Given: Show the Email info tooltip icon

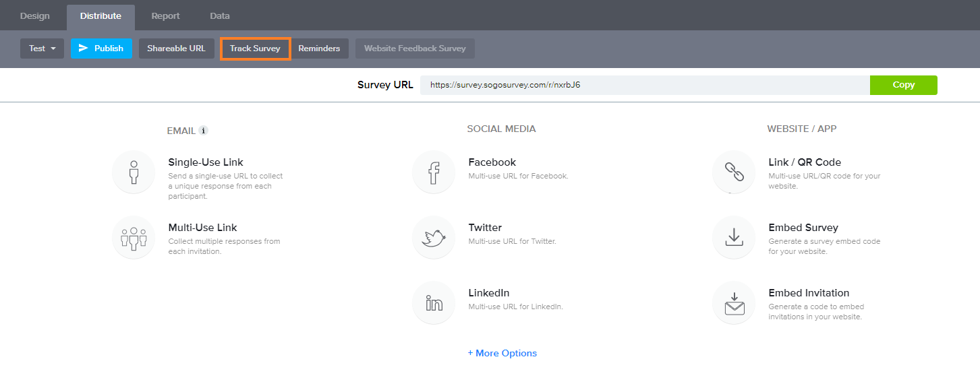Looking at the screenshot, I should [x=203, y=131].
